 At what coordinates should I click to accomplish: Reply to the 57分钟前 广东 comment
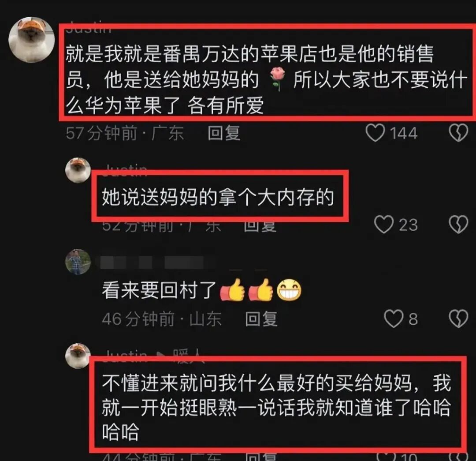click(224, 133)
